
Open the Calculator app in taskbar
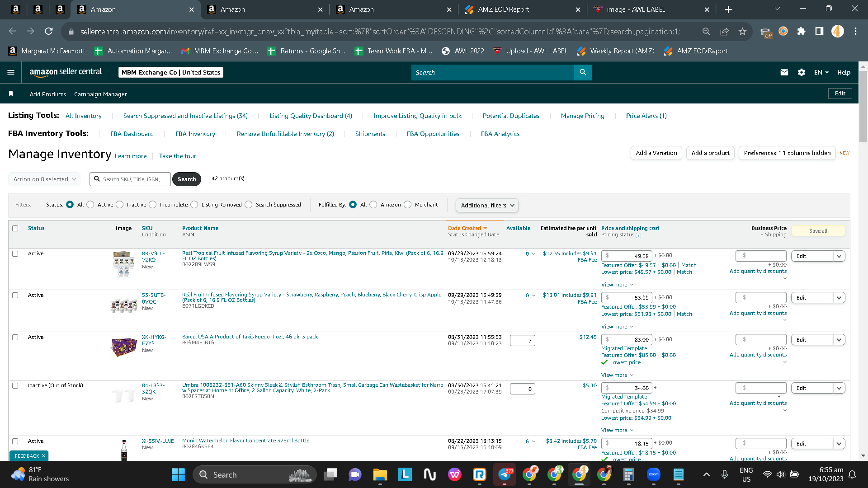[x=628, y=474]
